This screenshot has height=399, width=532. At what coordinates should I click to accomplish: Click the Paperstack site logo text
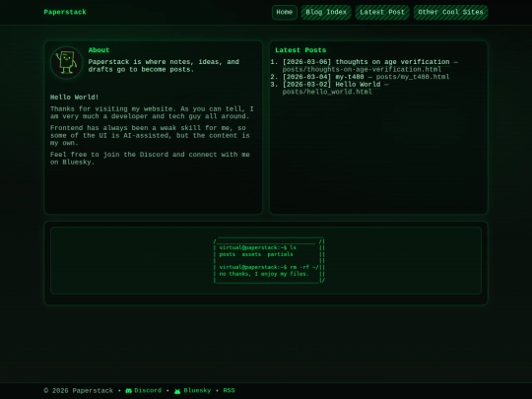coord(65,12)
